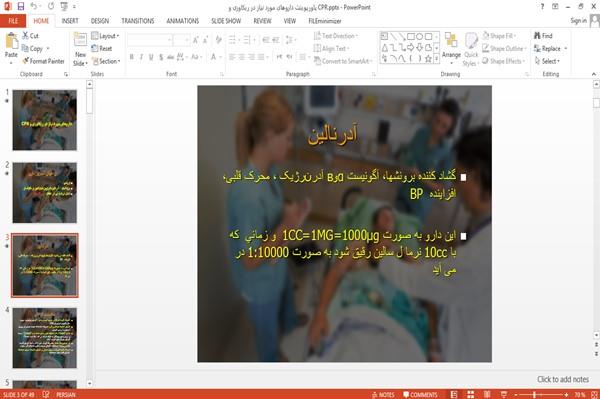Image resolution: width=600 pixels, height=399 pixels.
Task: Open Comments from status bar
Action: coord(420,394)
